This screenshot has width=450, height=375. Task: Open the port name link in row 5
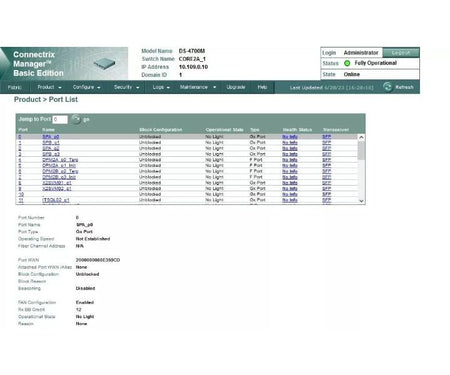click(59, 165)
